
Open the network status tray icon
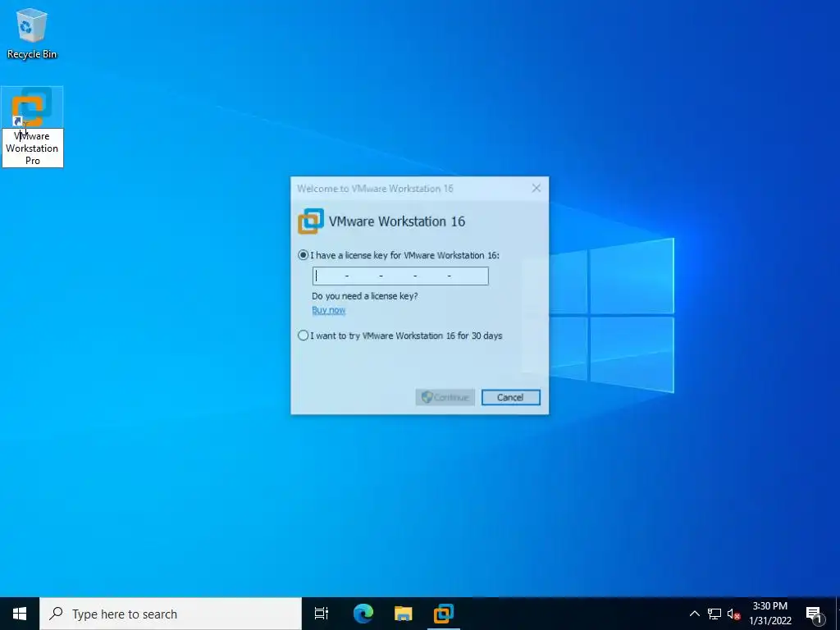pyautogui.click(x=714, y=614)
